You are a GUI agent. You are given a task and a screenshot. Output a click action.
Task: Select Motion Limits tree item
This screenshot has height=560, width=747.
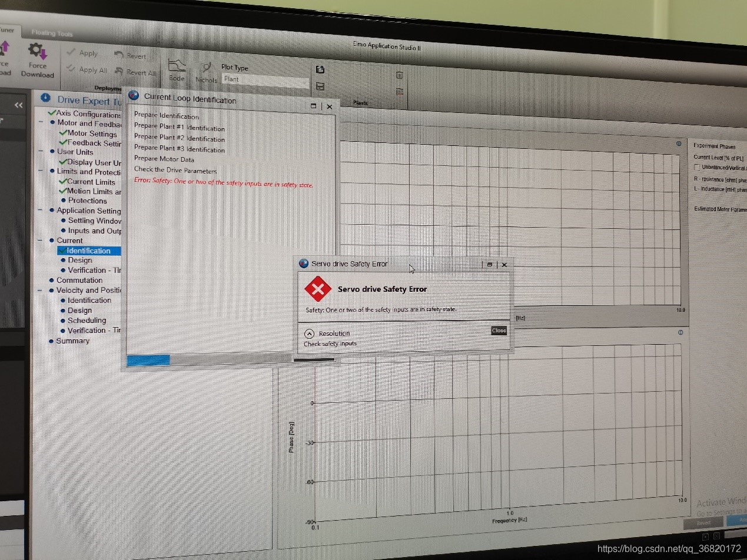94,191
